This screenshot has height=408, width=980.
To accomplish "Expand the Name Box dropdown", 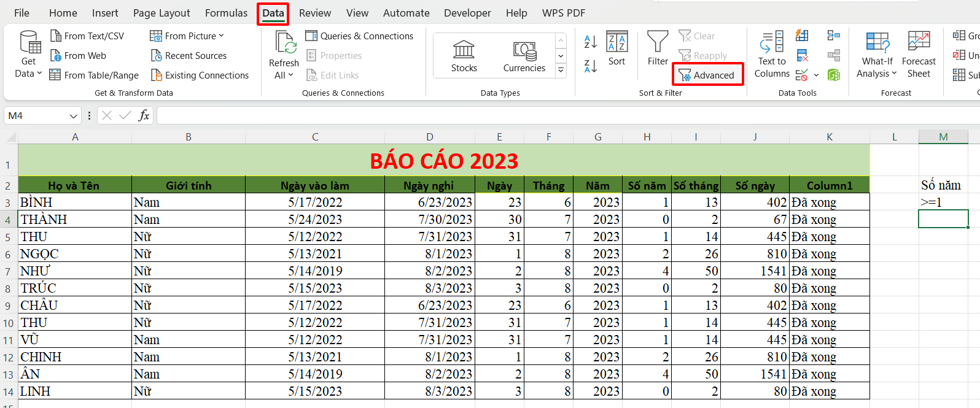I will click(x=74, y=116).
